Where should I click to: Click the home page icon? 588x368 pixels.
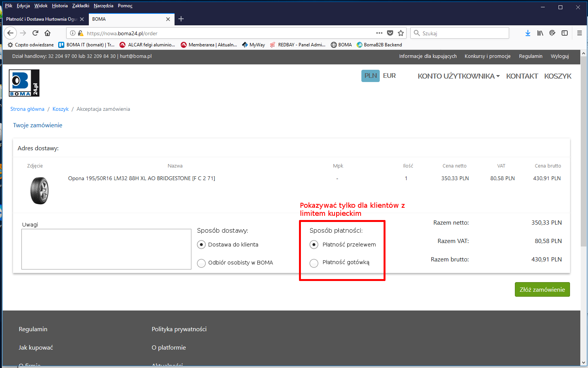(47, 33)
